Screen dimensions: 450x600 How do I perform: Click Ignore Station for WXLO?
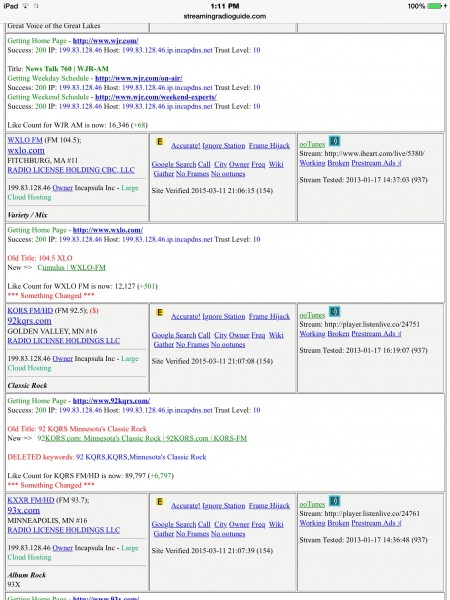223,146
